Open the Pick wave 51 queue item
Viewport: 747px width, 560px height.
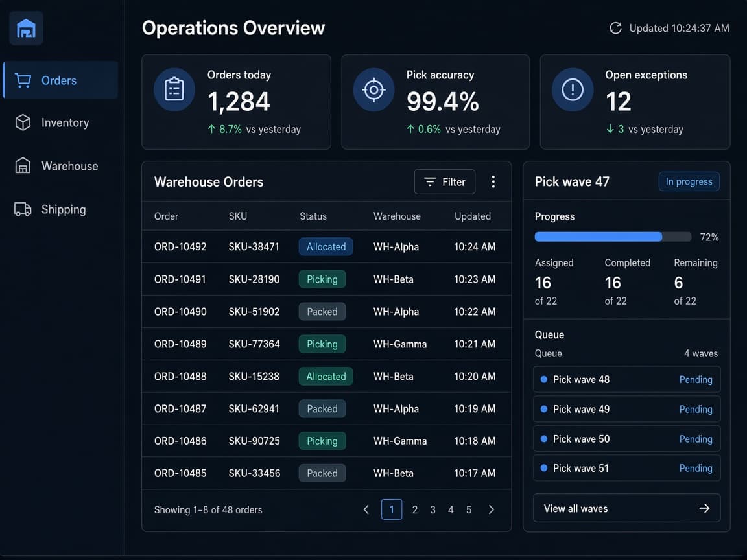coord(626,468)
